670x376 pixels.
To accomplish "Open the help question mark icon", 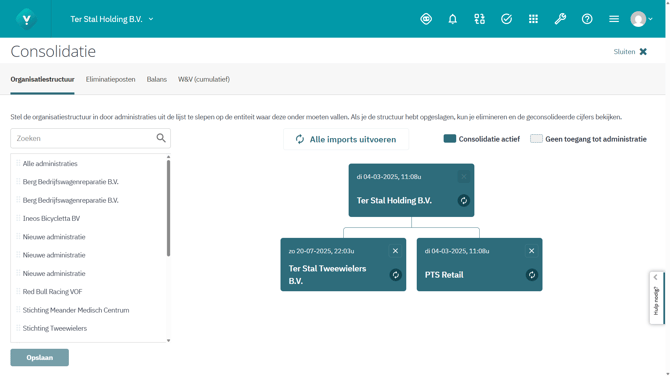I will point(587,19).
